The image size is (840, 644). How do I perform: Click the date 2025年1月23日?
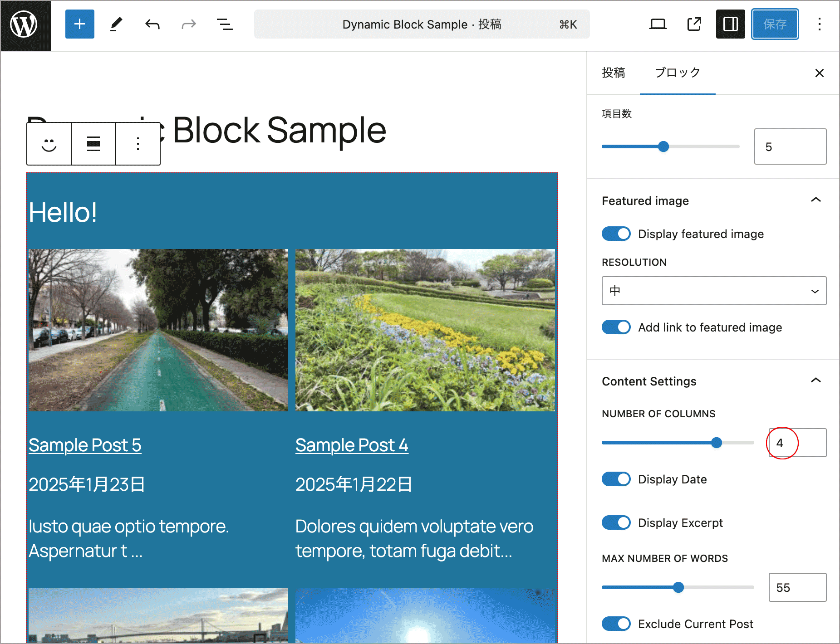(x=87, y=484)
